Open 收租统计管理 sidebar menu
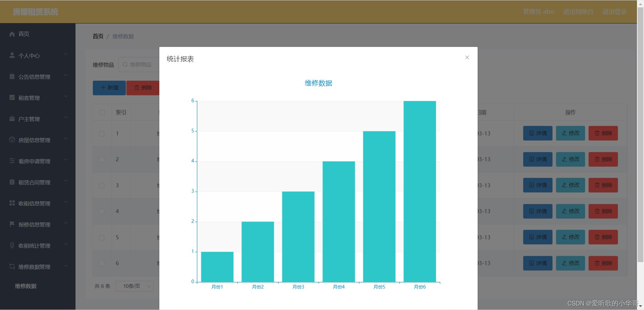The image size is (644, 310). point(38,246)
